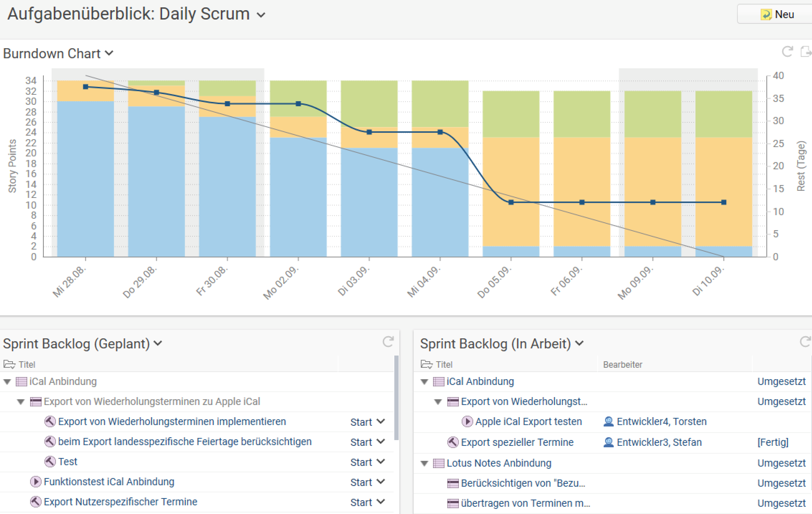The width and height of the screenshot is (812, 514).
Task: Click Funktionstest iCal Anbindung play icon
Action: point(36,482)
